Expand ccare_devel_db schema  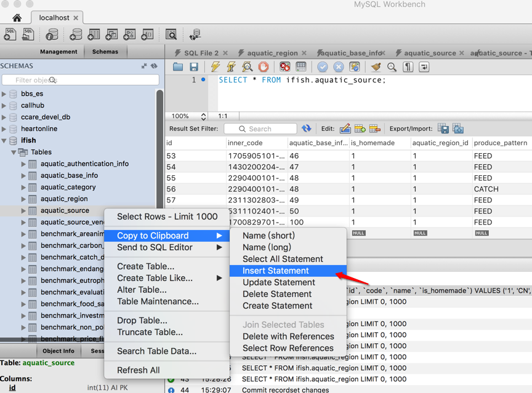point(4,117)
